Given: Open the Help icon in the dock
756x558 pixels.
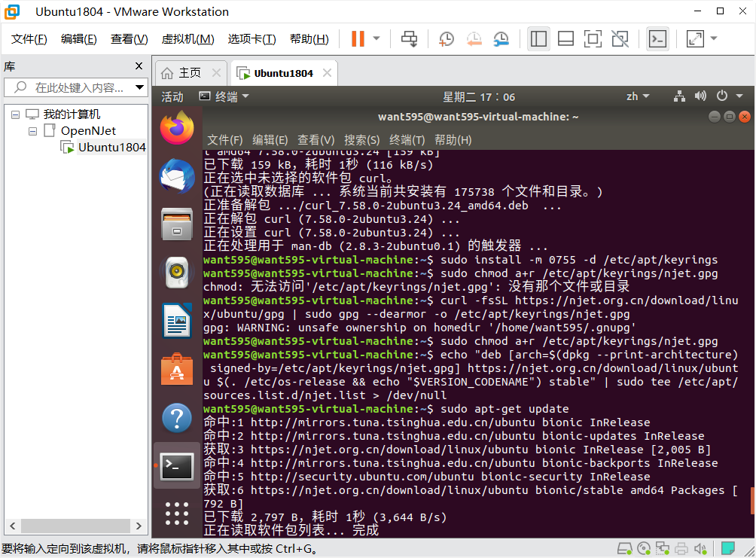Looking at the screenshot, I should [x=177, y=418].
